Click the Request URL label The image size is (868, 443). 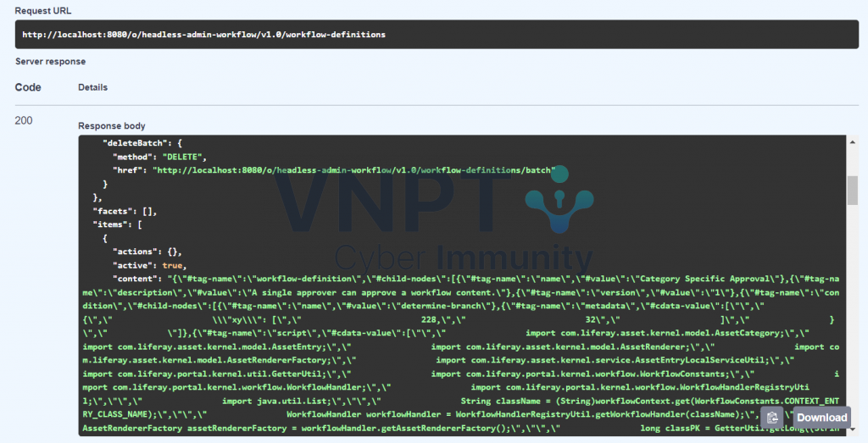(42, 11)
